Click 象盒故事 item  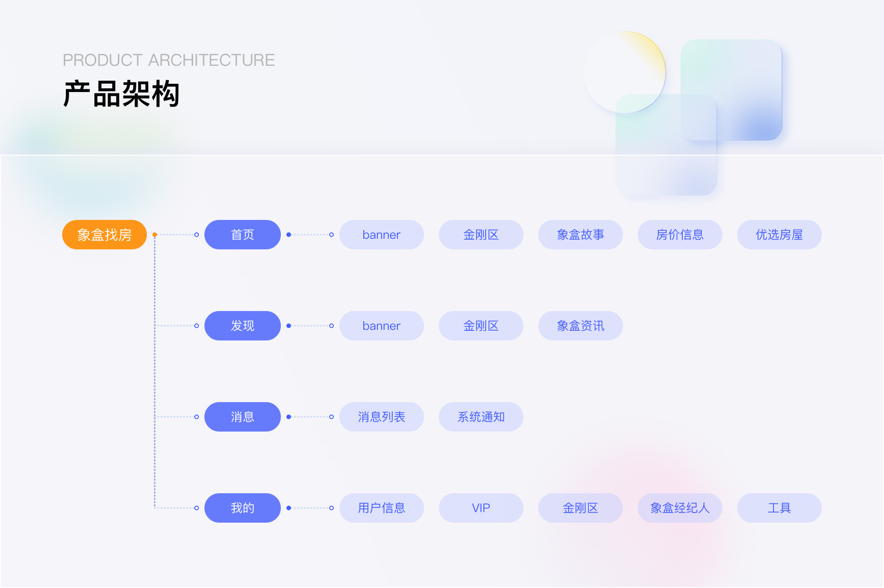pos(581,235)
